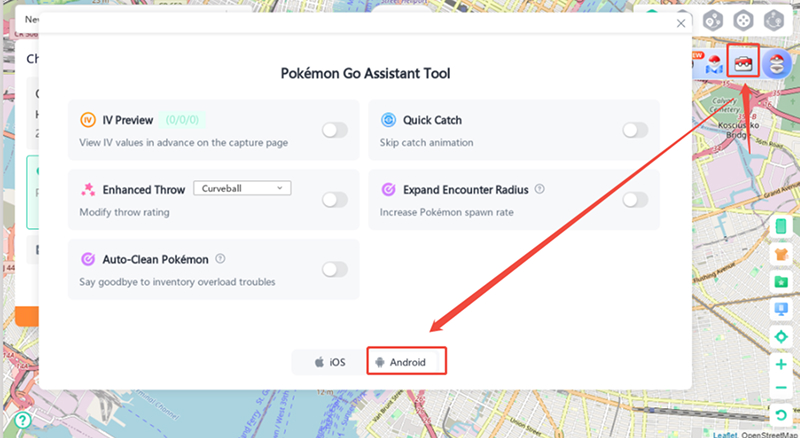
Task: Open the Pokéball toolbox assistant icon
Action: point(743,64)
